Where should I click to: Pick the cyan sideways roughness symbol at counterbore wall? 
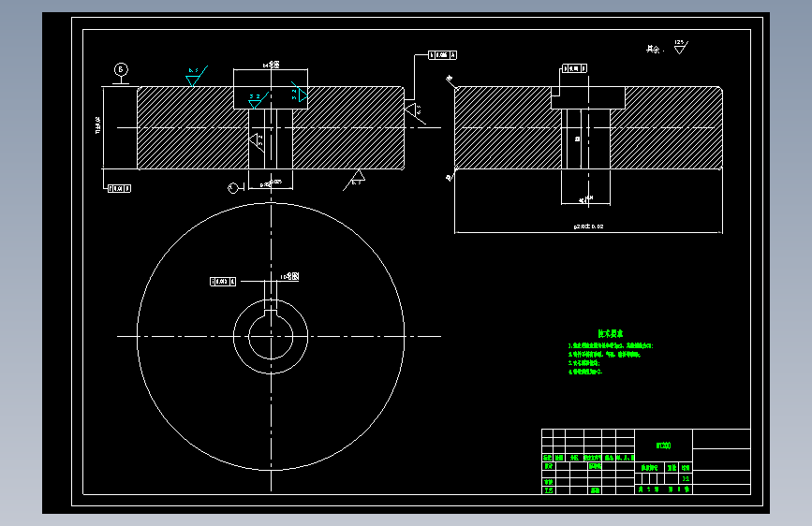pos(300,92)
